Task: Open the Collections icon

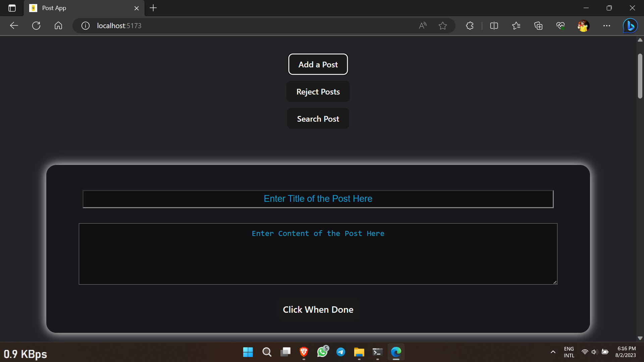Action: (x=538, y=25)
